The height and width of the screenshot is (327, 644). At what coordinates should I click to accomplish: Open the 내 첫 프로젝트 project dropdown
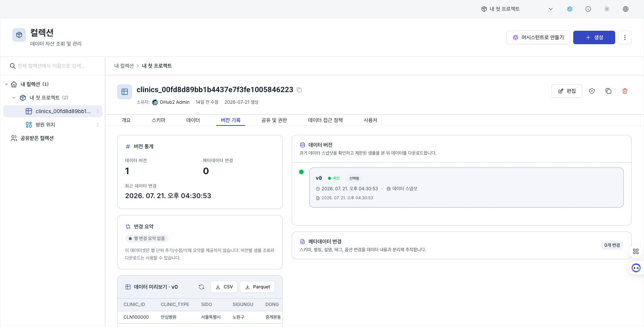[517, 9]
